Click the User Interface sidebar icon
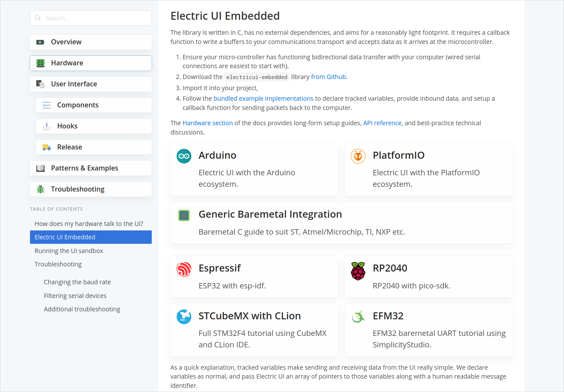Screen dimensions: 564x392 [40, 84]
